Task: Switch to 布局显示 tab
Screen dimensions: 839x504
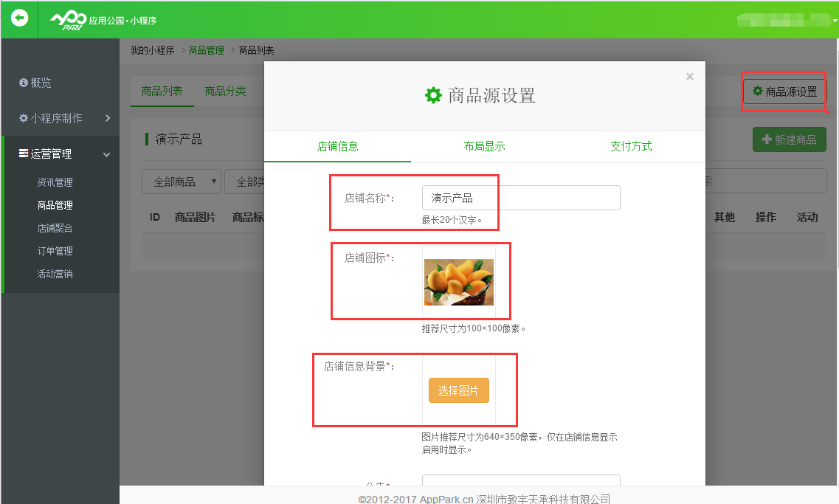Action: tap(484, 146)
